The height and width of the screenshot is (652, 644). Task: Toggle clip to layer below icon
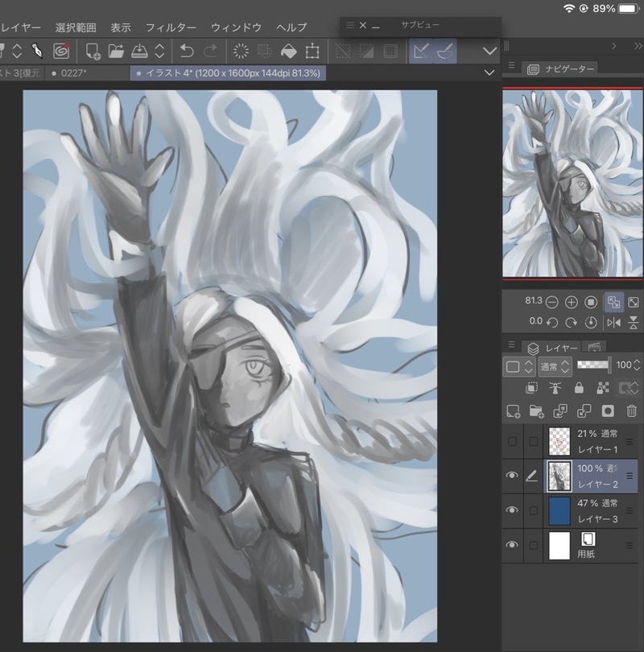click(x=531, y=388)
